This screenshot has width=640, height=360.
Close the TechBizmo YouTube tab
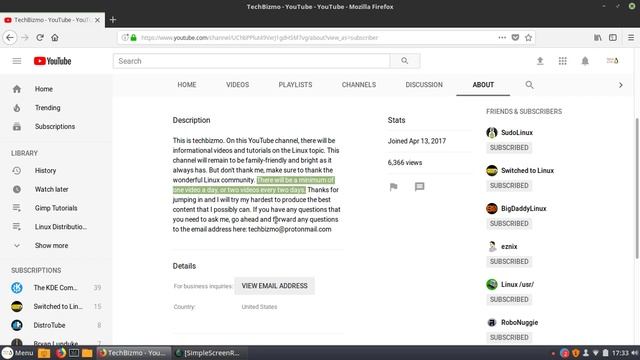click(97, 20)
